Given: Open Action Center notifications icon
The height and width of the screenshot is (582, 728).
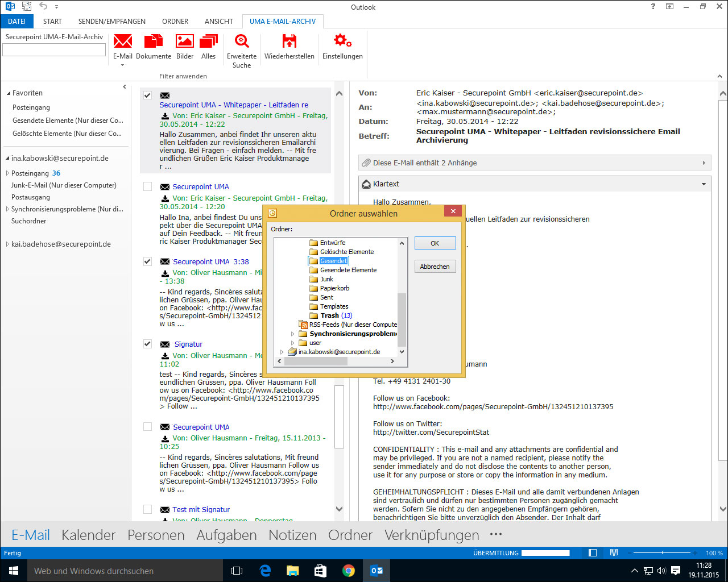Looking at the screenshot, I should click(676, 571).
